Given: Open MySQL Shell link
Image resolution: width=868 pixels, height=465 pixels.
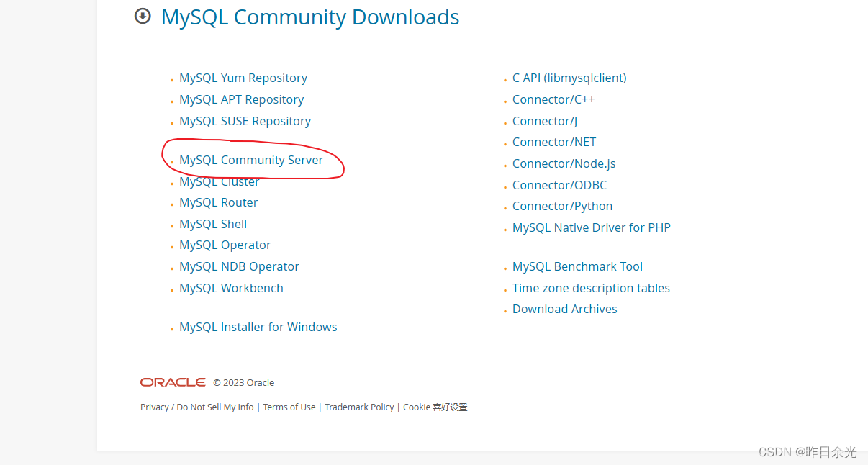Looking at the screenshot, I should 213,224.
